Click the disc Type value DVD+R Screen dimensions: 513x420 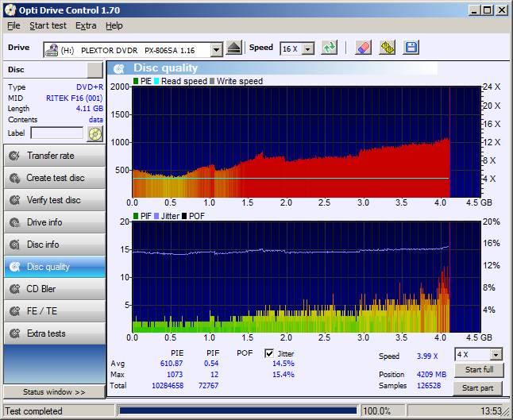pyautogui.click(x=90, y=87)
